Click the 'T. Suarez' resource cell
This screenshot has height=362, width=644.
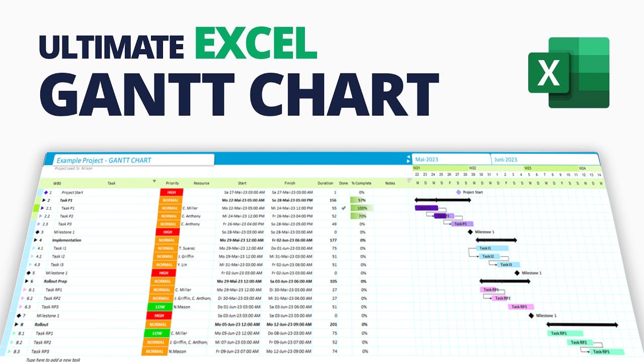(187, 248)
